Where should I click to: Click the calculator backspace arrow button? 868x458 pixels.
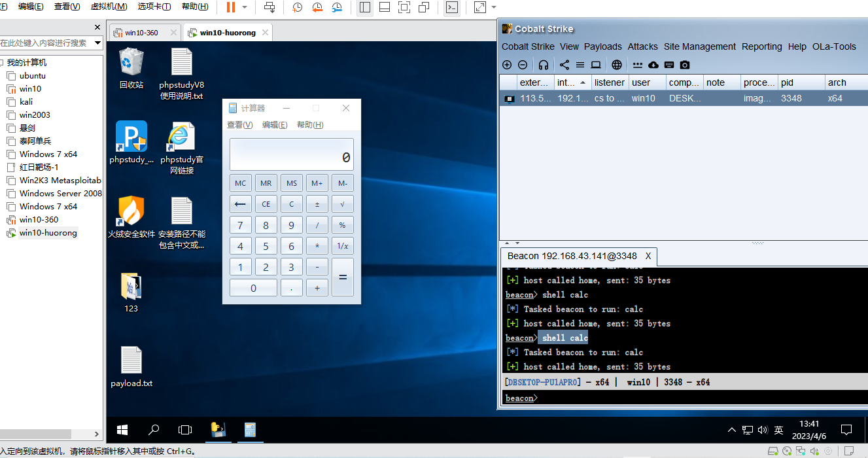coord(240,204)
